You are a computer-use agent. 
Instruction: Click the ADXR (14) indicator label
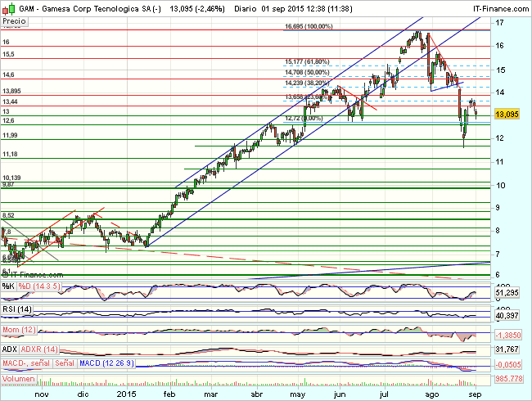[x=39, y=349]
